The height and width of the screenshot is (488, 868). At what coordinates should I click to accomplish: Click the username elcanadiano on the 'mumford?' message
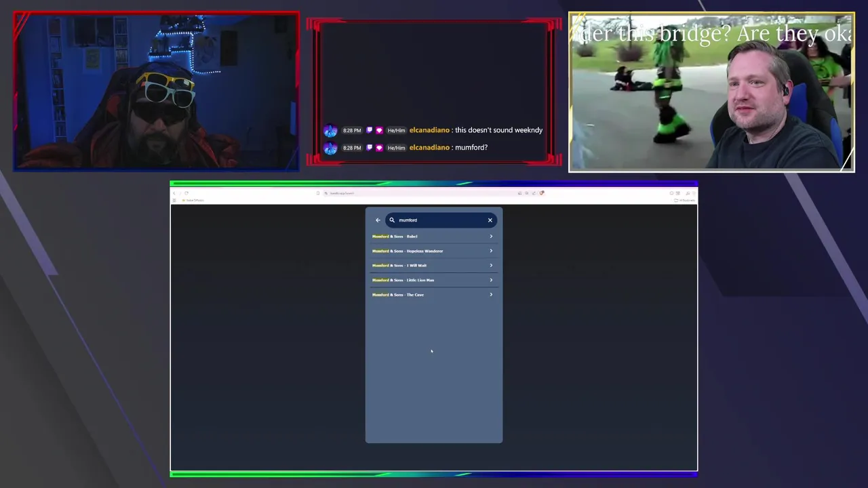[x=429, y=148]
